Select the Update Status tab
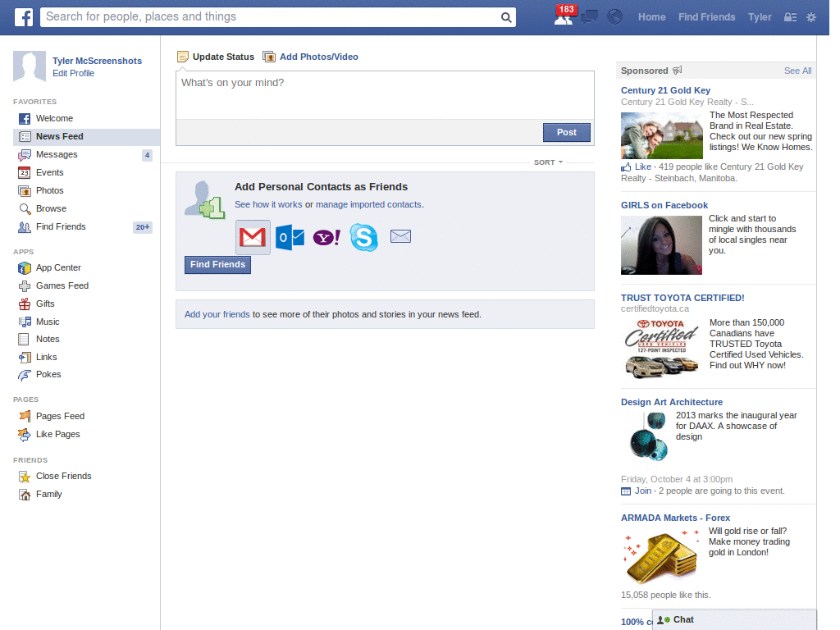This screenshot has width=840, height=630. coord(216,57)
